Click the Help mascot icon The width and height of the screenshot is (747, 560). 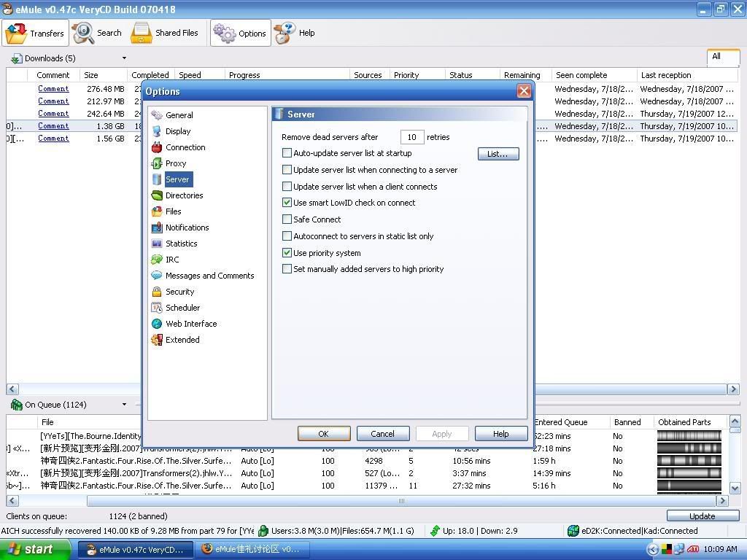tap(285, 33)
